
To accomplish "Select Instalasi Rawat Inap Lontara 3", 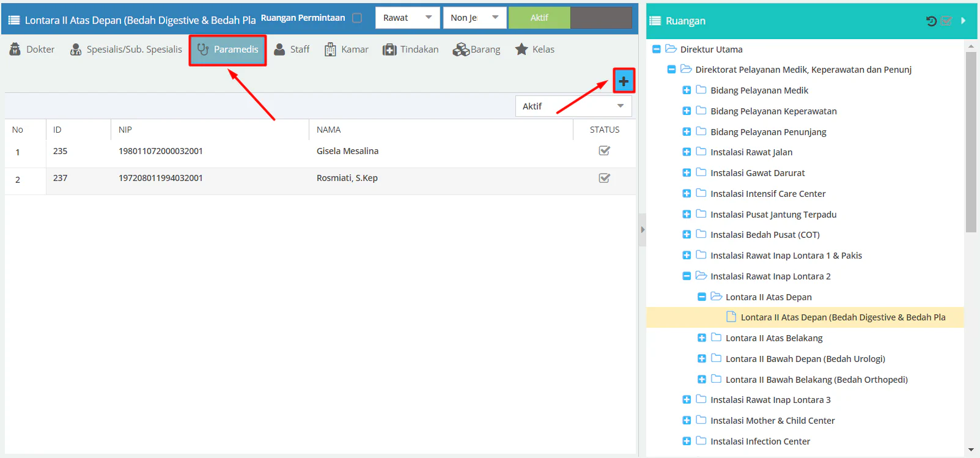I will point(770,400).
